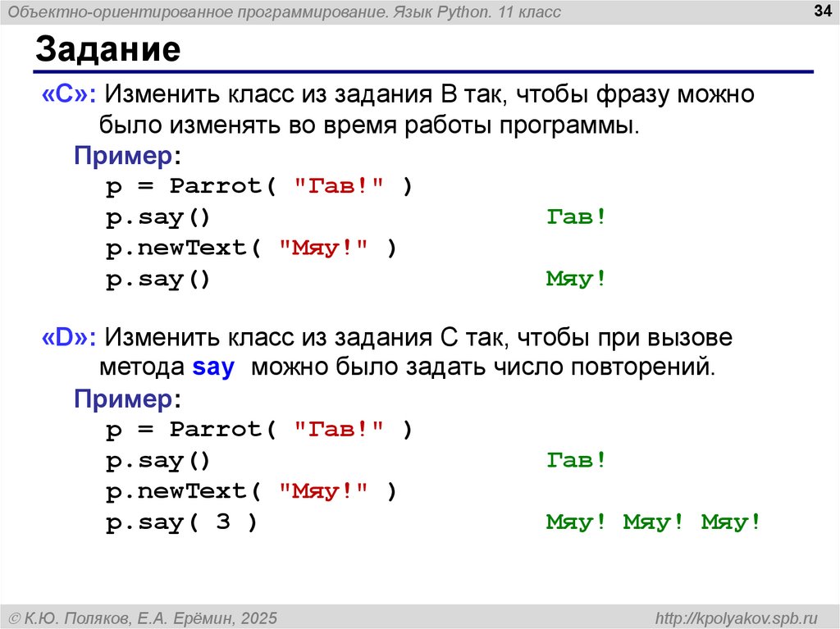Image resolution: width=840 pixels, height=629 pixels.
Task: Click the bold blue "say" method name
Action: (213, 367)
